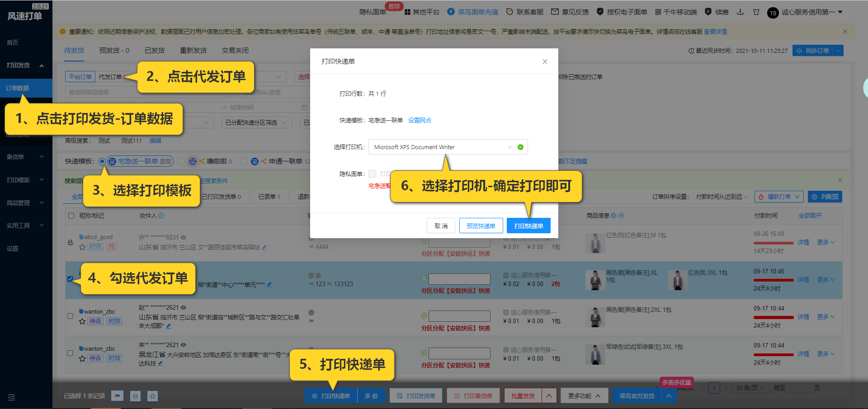
Task: Close the 打印快递单 dialog
Action: 545,61
